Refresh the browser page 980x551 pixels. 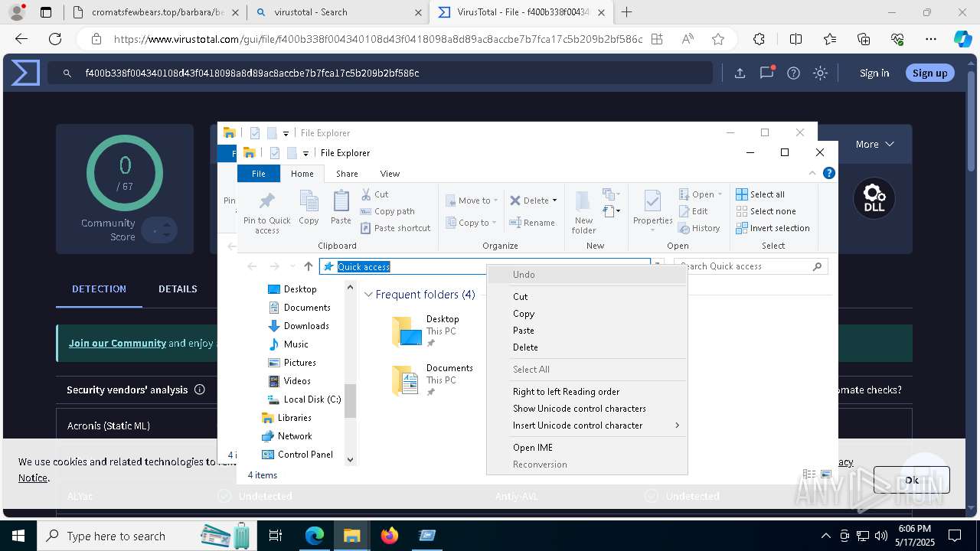click(x=55, y=39)
